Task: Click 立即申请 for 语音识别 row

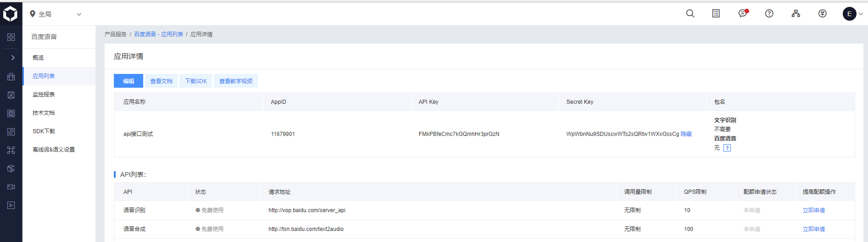Action: 814,210
